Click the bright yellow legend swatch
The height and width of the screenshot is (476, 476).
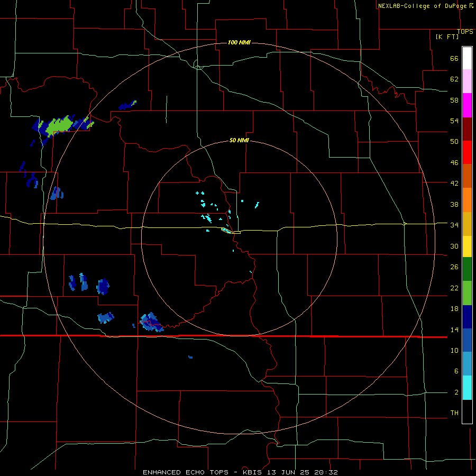[x=467, y=246]
